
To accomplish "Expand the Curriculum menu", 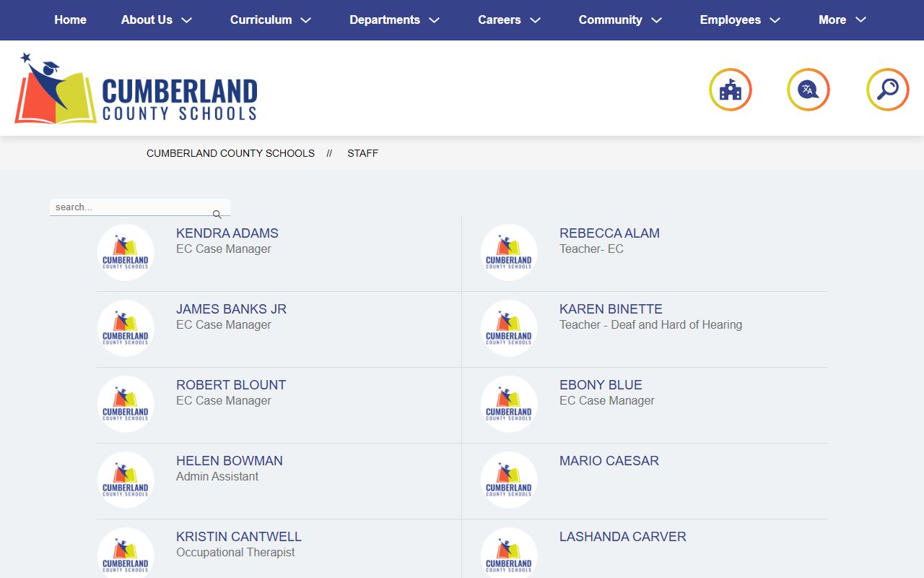I will click(271, 20).
